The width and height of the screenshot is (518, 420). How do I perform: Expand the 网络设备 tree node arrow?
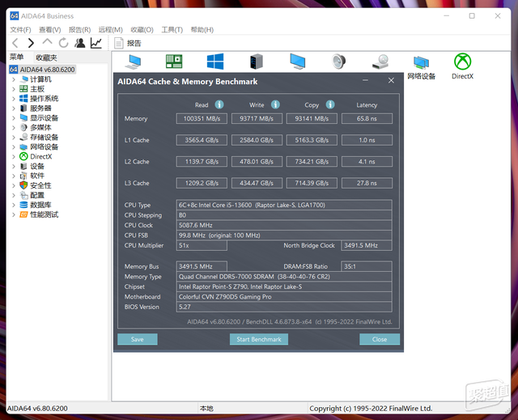14,146
